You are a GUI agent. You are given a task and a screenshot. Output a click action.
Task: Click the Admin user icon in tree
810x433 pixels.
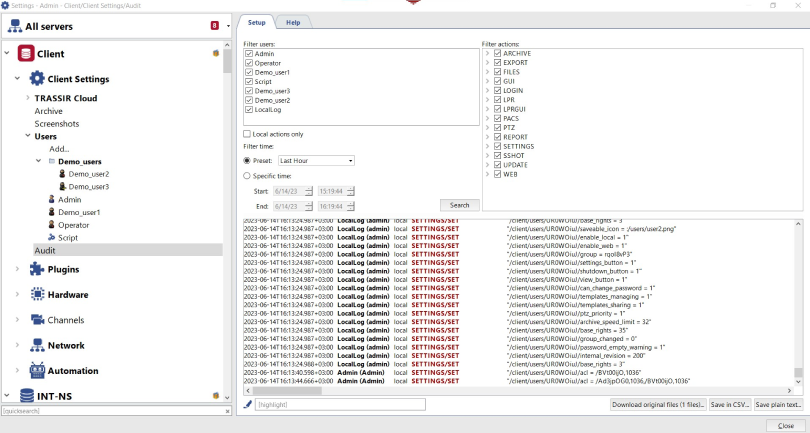(52, 199)
